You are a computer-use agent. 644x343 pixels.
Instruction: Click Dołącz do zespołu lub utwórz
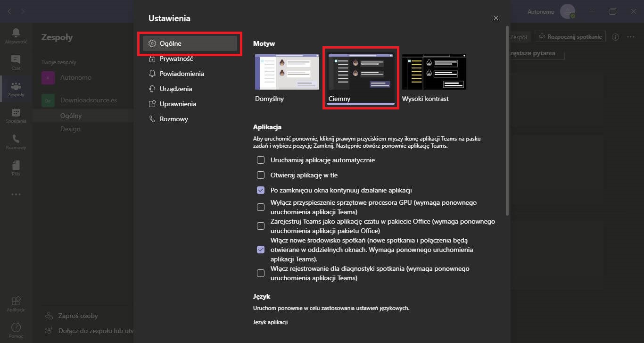(96, 331)
